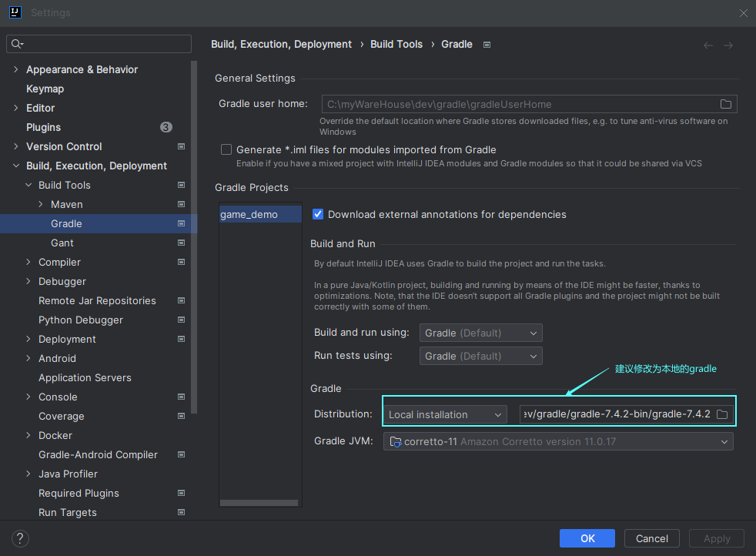Click the OK button

click(x=587, y=538)
